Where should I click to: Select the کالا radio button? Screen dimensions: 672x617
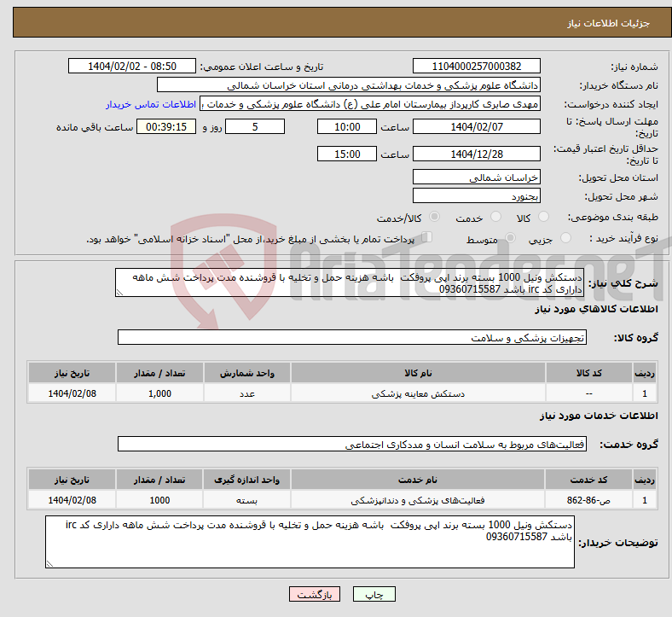tap(543, 217)
